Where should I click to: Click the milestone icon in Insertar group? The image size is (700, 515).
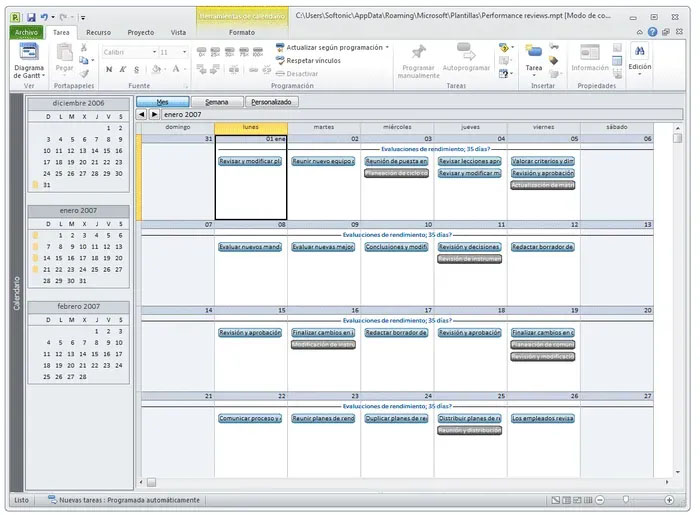point(554,60)
